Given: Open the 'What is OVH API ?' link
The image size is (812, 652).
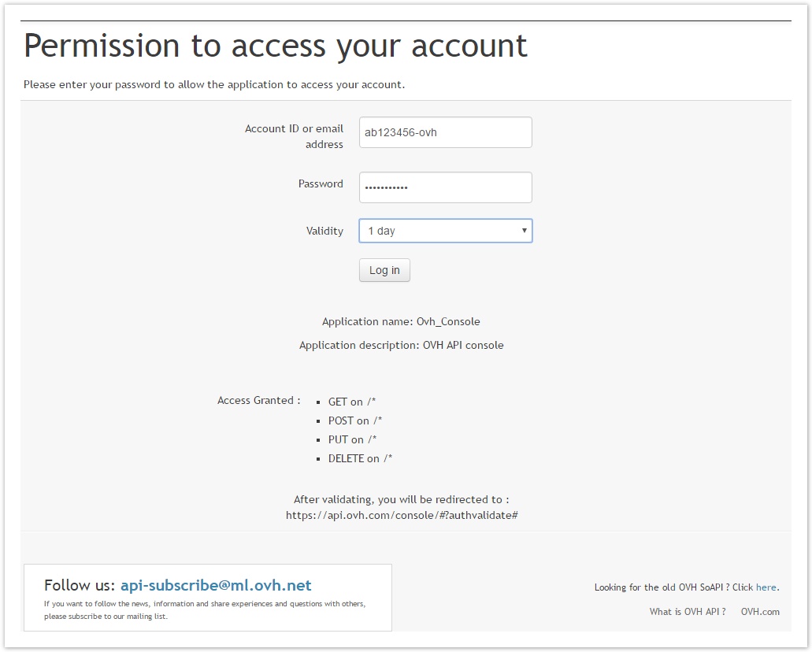Looking at the screenshot, I should (688, 612).
